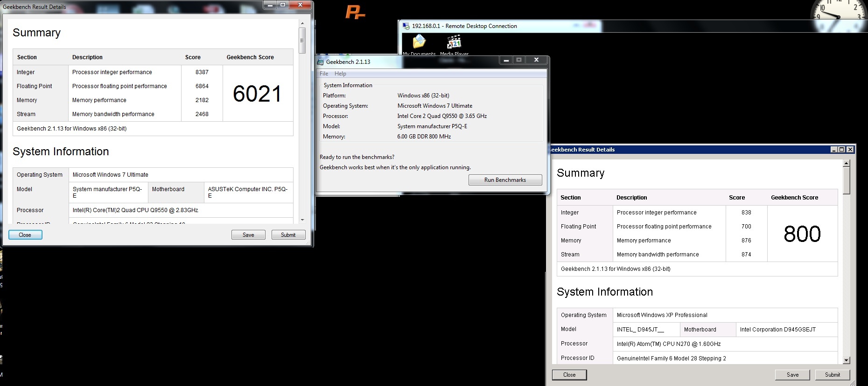Minimize the right XP Result Details window
The width and height of the screenshot is (868, 386).
pyautogui.click(x=834, y=150)
